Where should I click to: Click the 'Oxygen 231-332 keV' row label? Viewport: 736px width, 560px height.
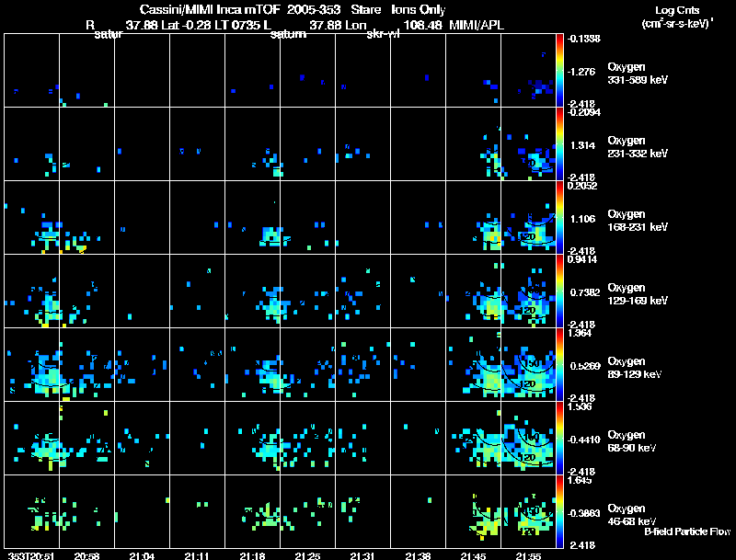tap(638, 147)
